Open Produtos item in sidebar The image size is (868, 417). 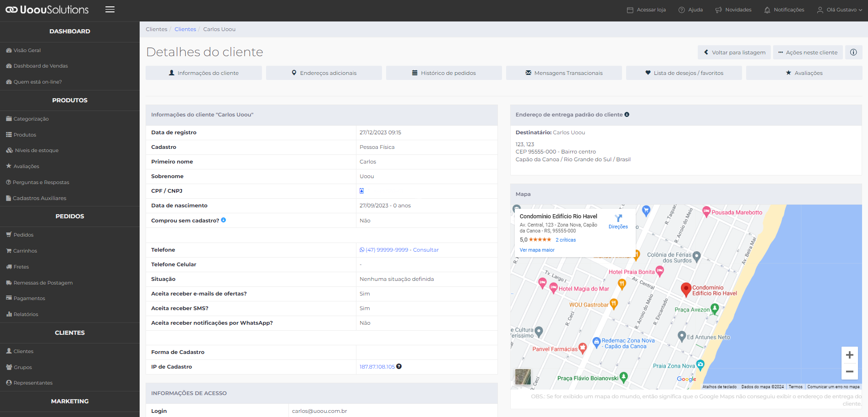click(x=21, y=135)
